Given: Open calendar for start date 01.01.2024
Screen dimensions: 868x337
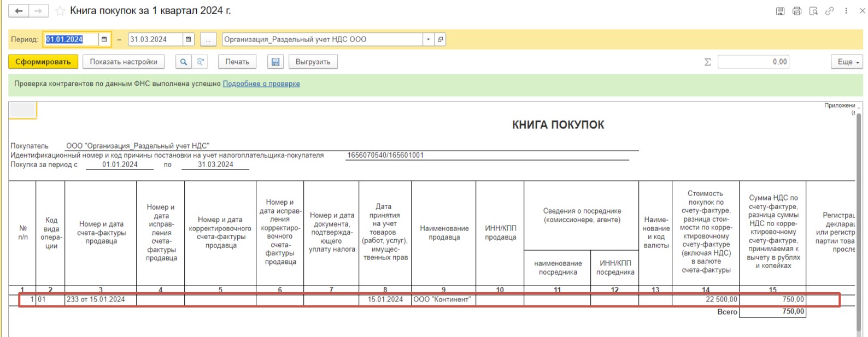Looking at the screenshot, I should pos(104,39).
